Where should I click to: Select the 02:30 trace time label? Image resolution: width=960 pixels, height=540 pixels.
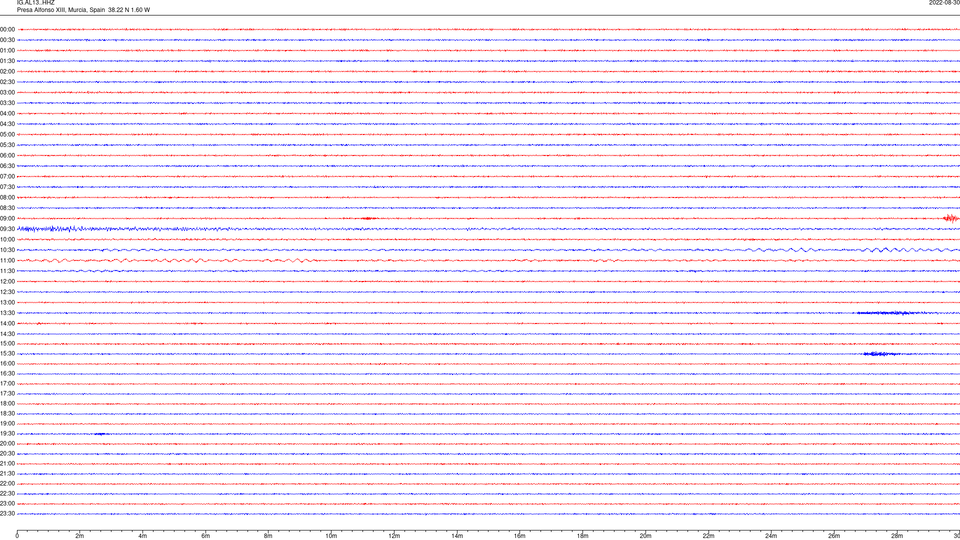point(7,82)
